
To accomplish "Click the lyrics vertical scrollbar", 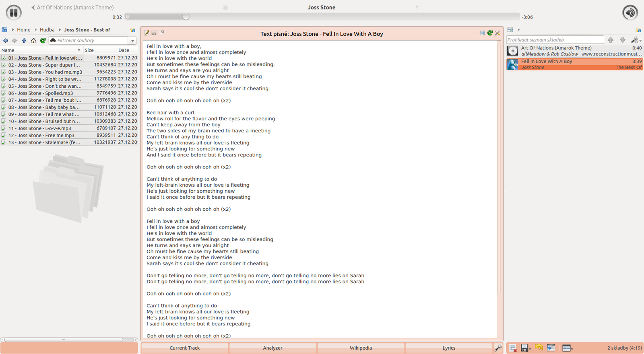I will pyautogui.click(x=500, y=169).
